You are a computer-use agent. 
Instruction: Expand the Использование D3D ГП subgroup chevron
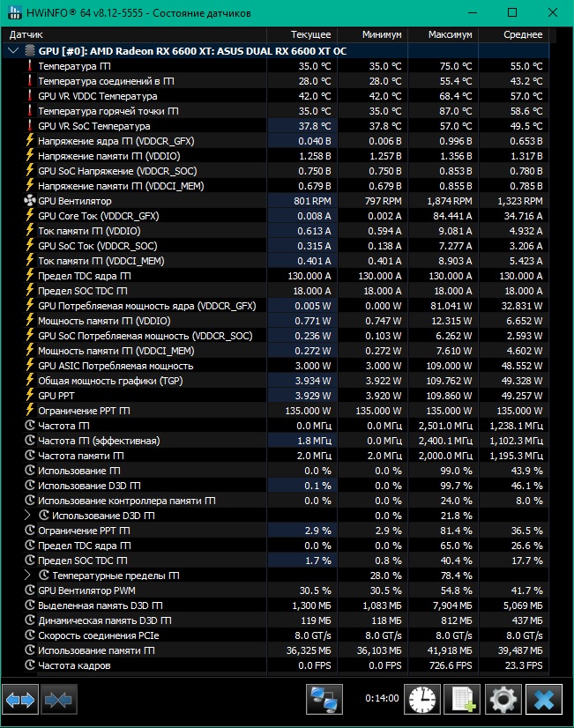coord(27,516)
